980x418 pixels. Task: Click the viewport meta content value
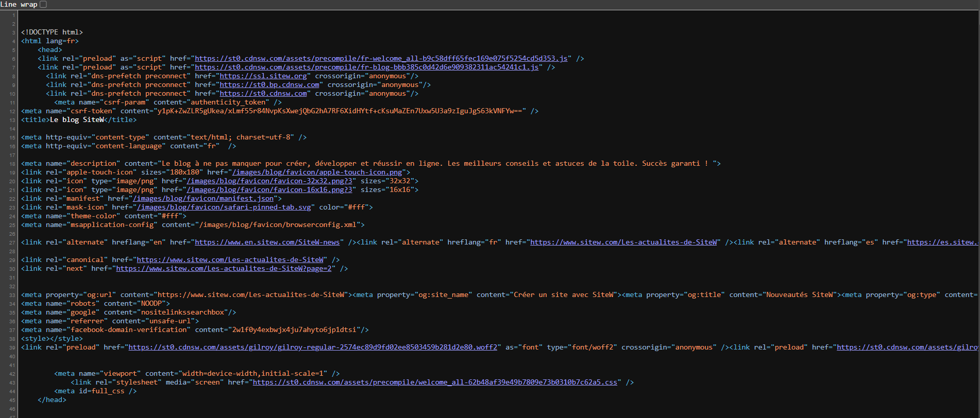[x=253, y=374]
